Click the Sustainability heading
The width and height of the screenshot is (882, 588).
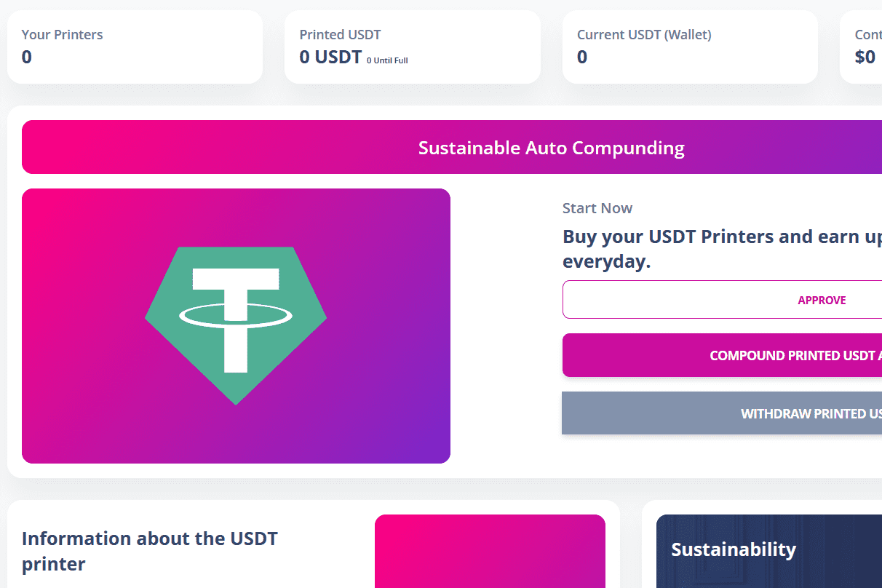coord(734,549)
